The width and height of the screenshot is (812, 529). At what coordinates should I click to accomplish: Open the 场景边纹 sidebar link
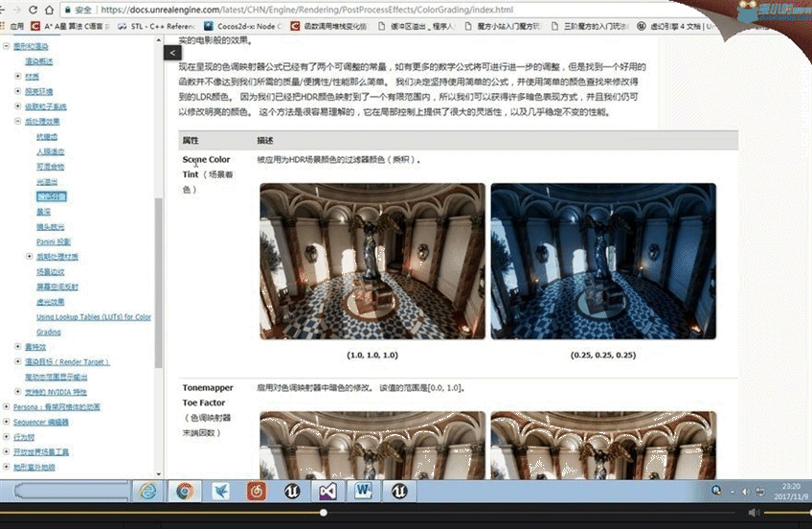[x=50, y=272]
